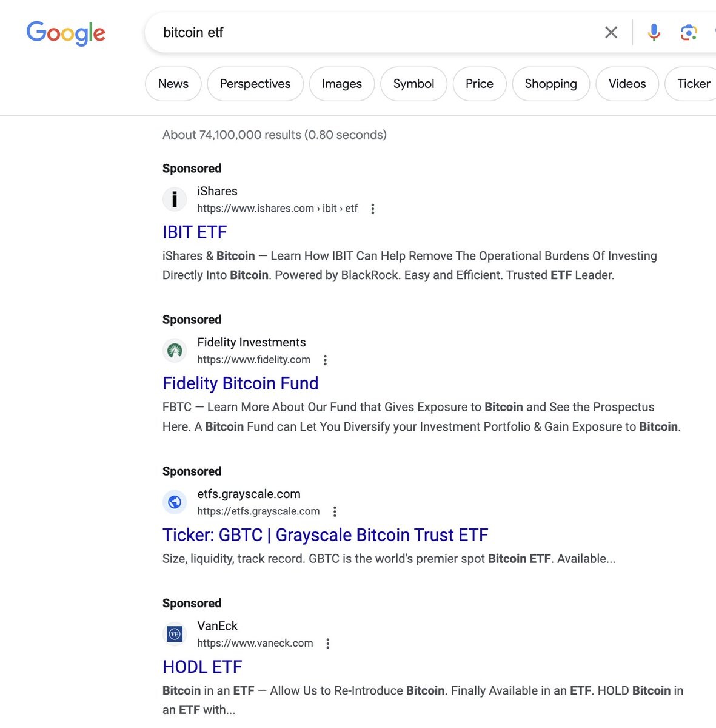Open three-dot menu for Grayscale ad

coord(335,511)
